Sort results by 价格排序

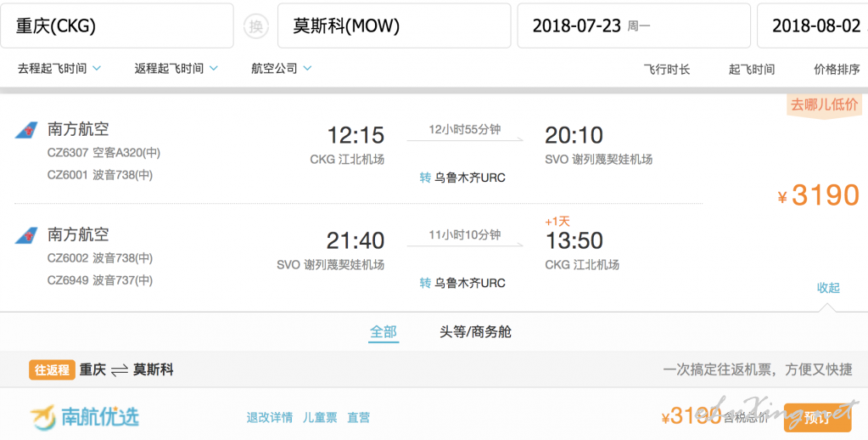point(837,70)
